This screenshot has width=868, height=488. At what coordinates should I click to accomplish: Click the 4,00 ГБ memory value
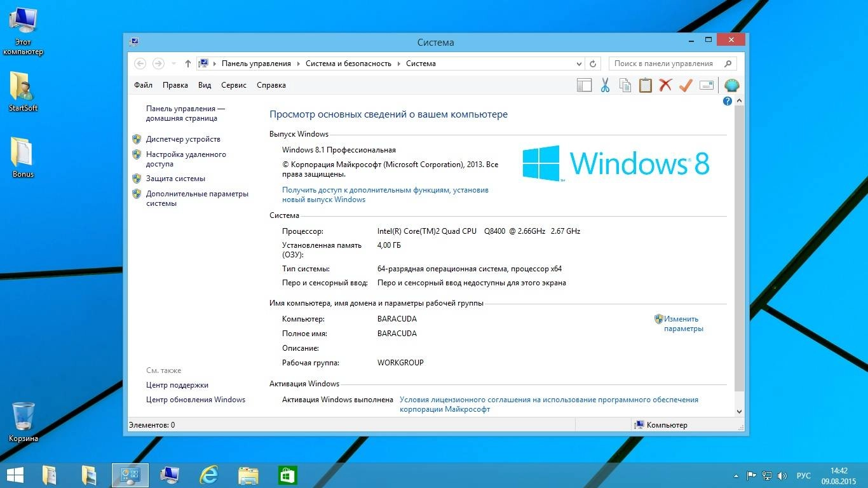389,245
